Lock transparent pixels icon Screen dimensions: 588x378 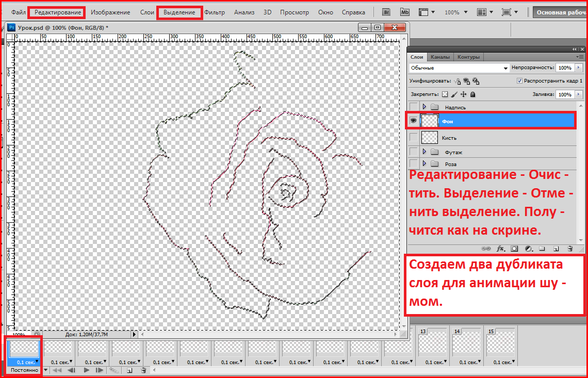[445, 94]
